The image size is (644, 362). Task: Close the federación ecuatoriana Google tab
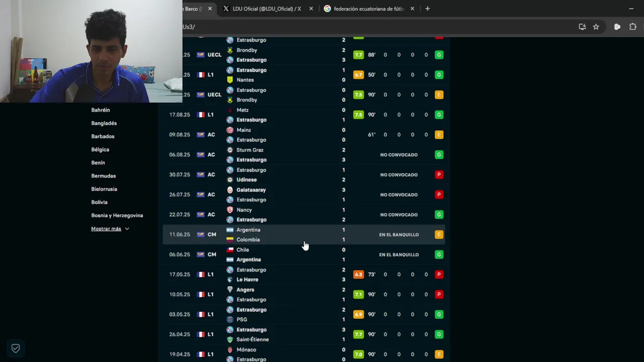coord(413,9)
